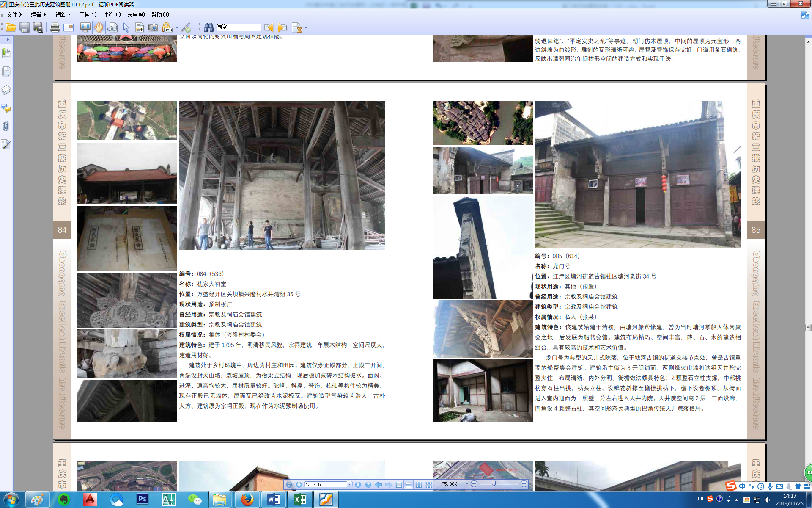Viewport: 812px width, 508px height.
Task: Click the RMS lock protection icon
Action: point(167,28)
